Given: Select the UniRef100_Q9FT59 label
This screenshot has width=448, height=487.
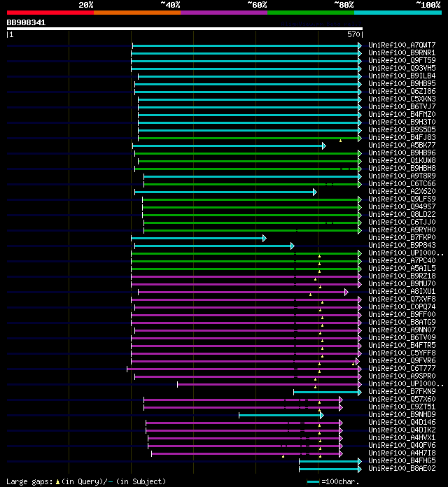Looking at the screenshot, I should point(402,60).
